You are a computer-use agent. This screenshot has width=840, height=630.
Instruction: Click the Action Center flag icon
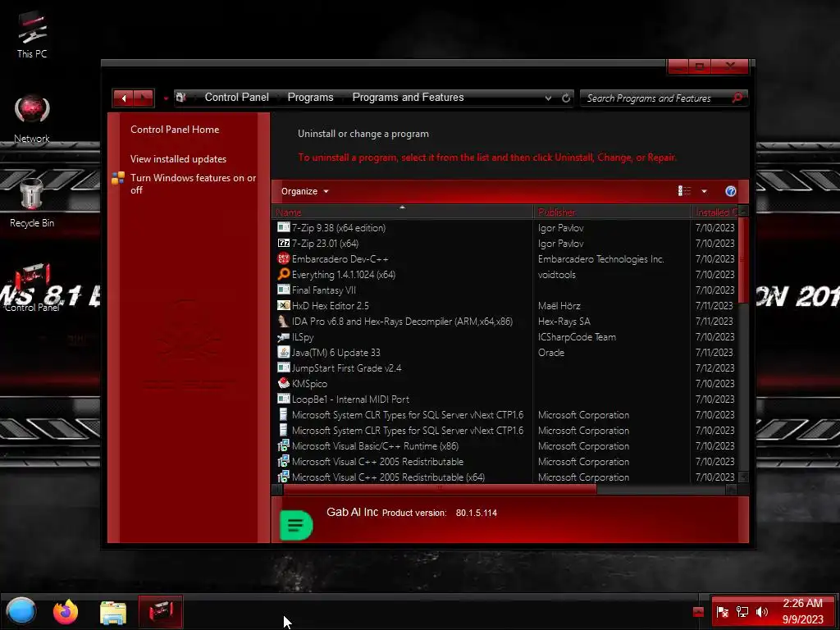click(x=722, y=612)
